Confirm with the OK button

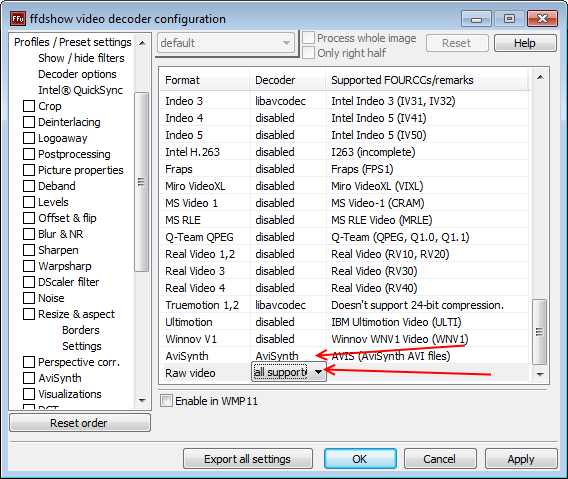tap(360, 459)
